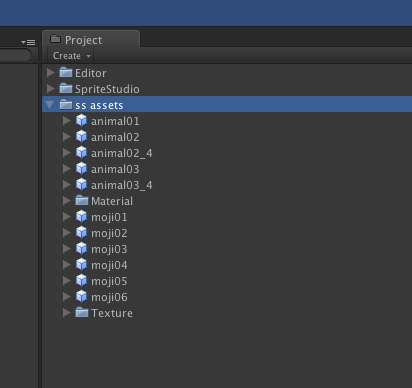This screenshot has height=388, width=412.
Task: Expand the moji02 prefab arrow
Action: pyautogui.click(x=67, y=233)
